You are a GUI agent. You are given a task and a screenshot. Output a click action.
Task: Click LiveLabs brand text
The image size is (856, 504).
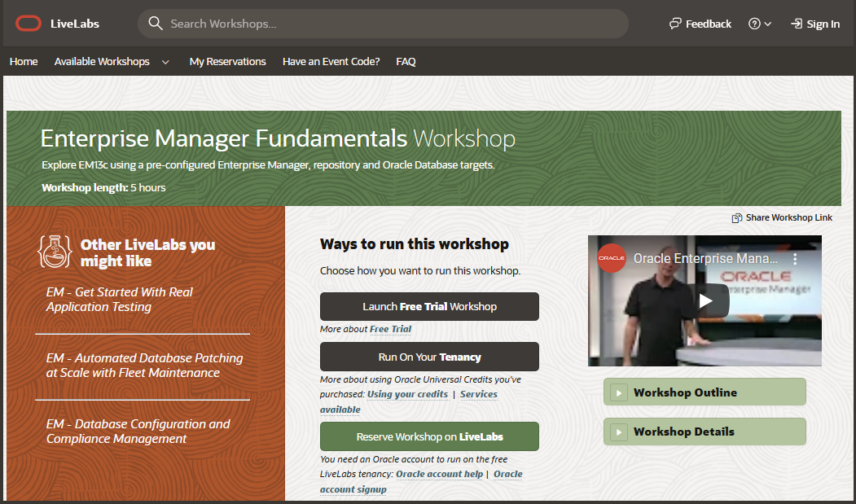75,24
